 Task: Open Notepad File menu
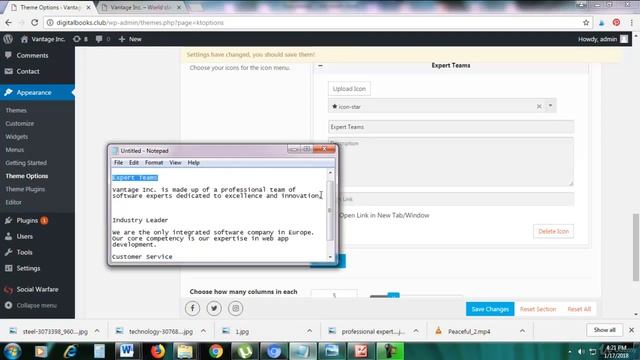[118, 162]
